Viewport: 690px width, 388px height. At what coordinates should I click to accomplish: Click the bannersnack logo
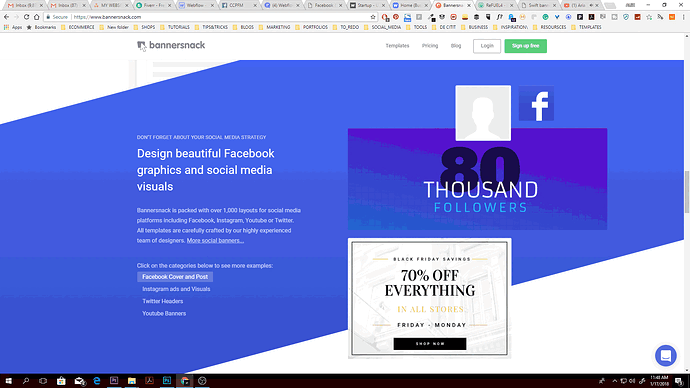[x=171, y=45]
